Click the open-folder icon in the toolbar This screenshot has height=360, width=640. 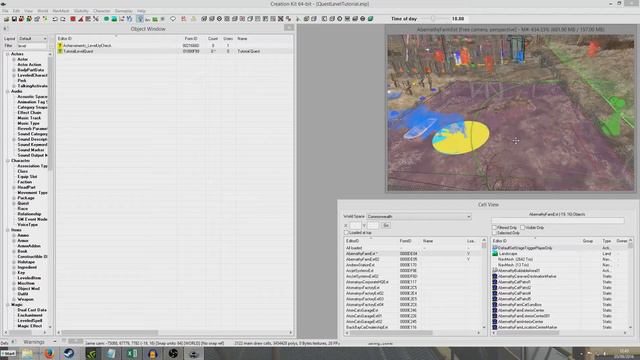point(6,19)
